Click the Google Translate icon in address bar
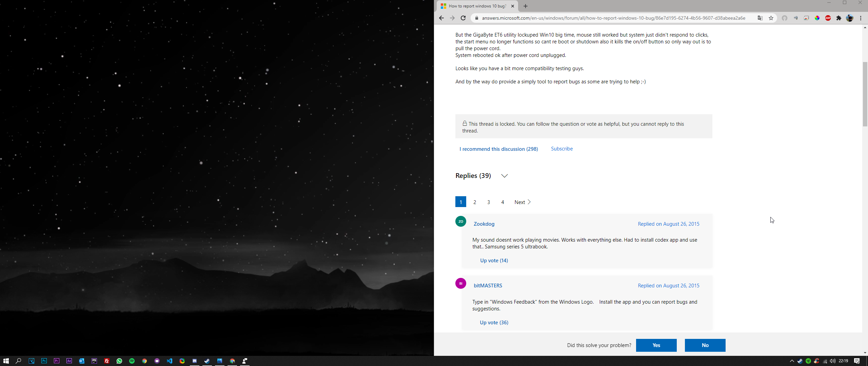Image resolution: width=868 pixels, height=366 pixels. point(760,18)
